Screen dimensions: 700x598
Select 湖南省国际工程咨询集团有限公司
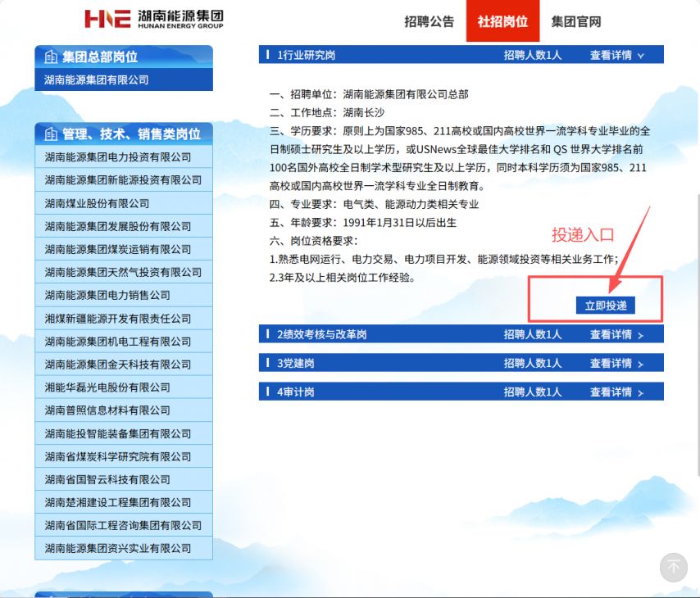pos(124,525)
